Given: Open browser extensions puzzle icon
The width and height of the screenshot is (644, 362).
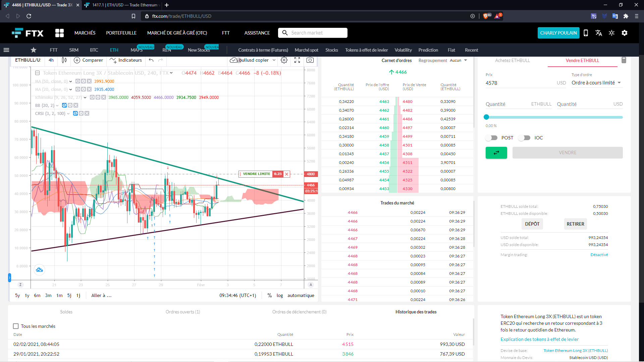Looking at the screenshot, I should tap(626, 16).
